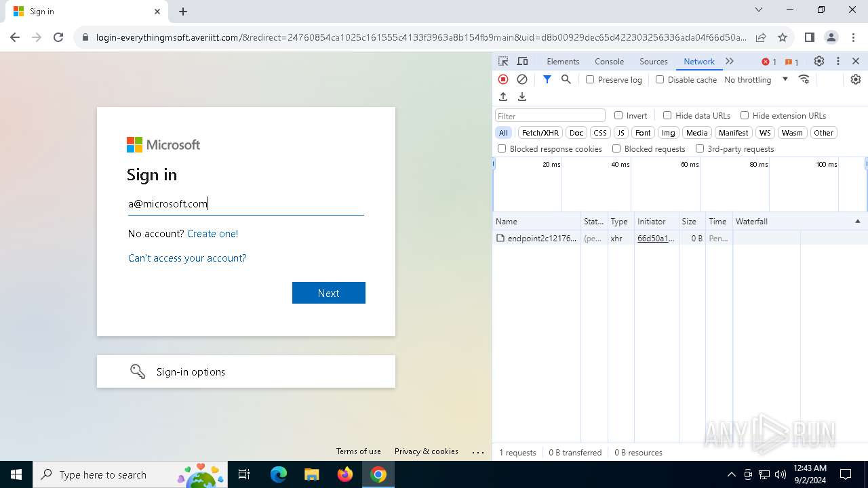
Task: Open the Chrome profile icon
Action: tap(831, 37)
